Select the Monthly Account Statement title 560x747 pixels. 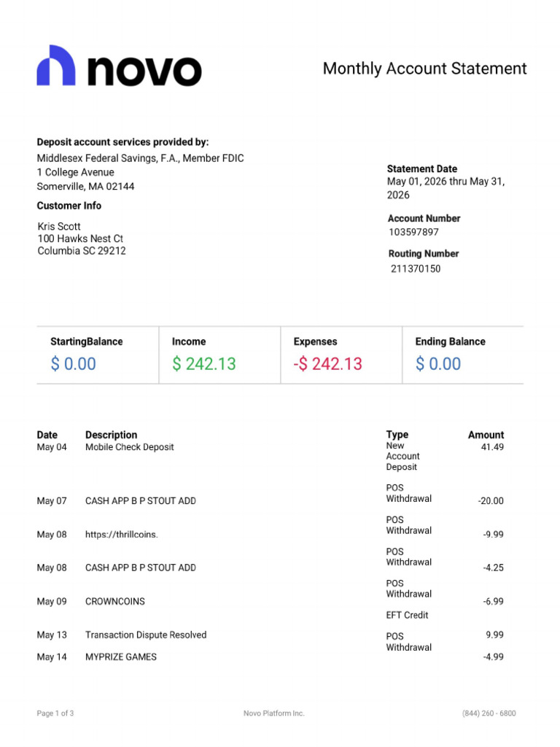coord(425,69)
